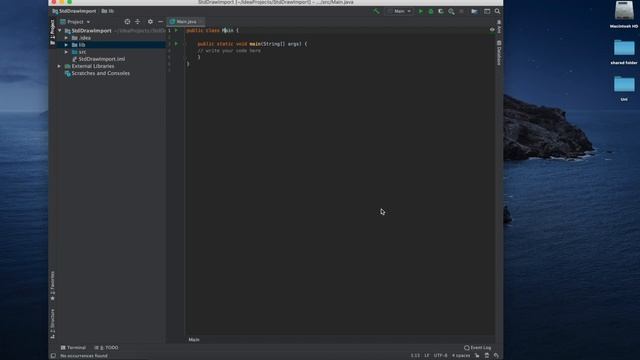Change file encoding UTF-8 in status bar

(440, 356)
